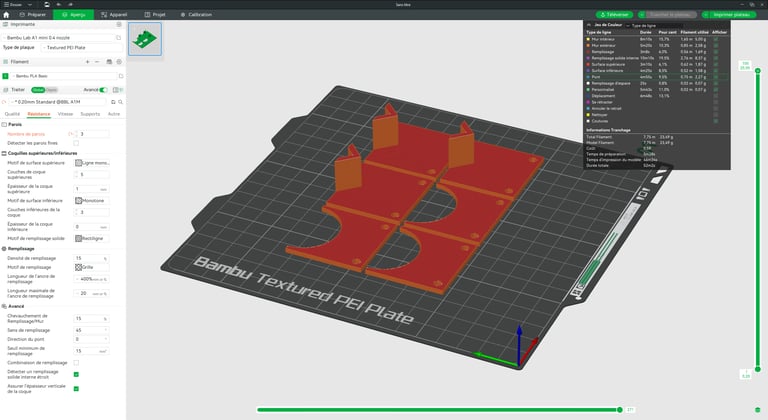The image size is (768, 420).
Task: Toggle Combinaison de remplissage checkbox
Action: point(76,363)
